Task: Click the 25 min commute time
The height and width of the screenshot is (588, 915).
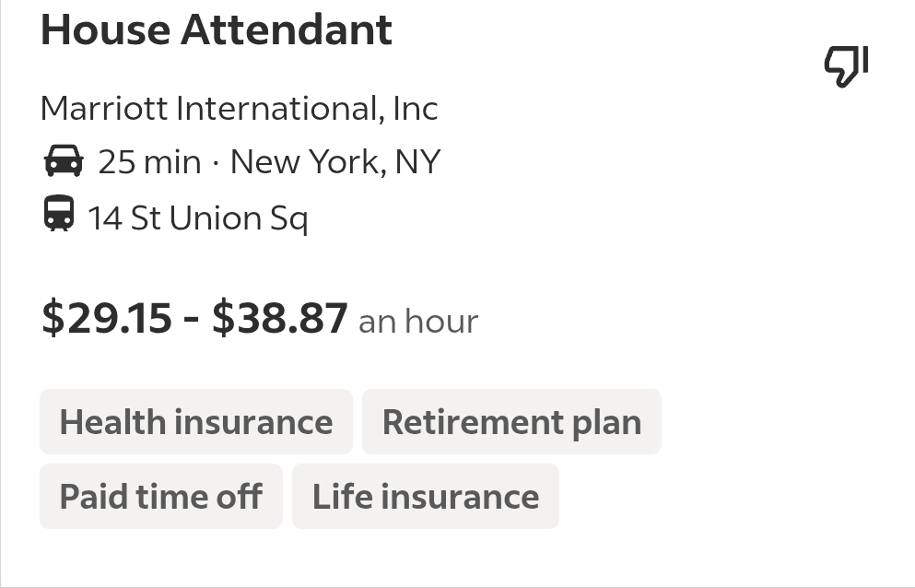Action: click(149, 161)
